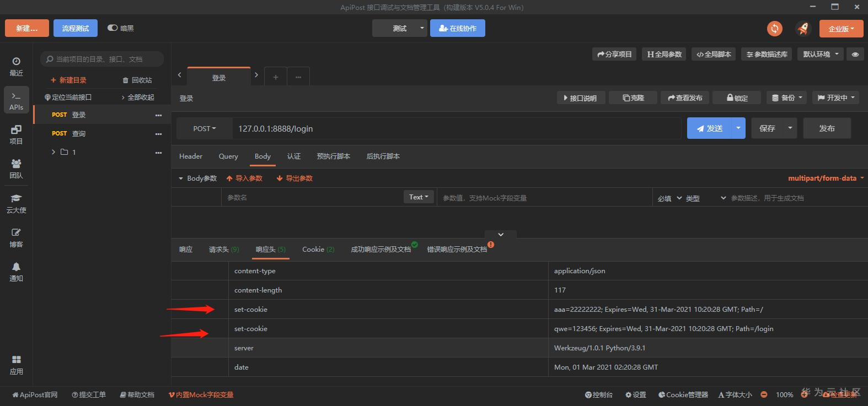
Task: Toggle the 暗黑 dark mode switch
Action: pyautogui.click(x=112, y=28)
